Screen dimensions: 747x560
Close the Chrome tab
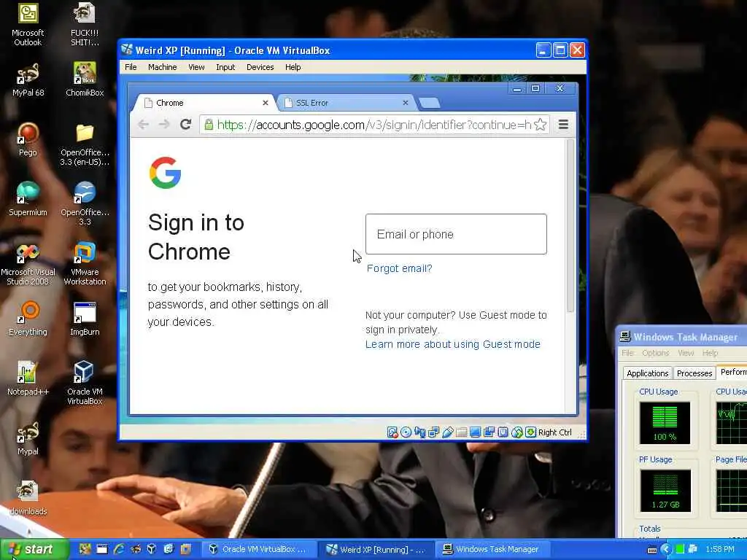266,102
